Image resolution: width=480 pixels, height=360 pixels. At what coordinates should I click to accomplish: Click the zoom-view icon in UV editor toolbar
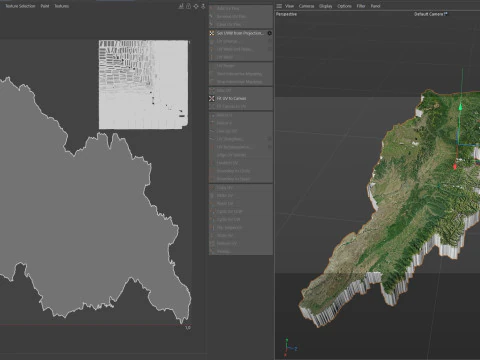203,6
